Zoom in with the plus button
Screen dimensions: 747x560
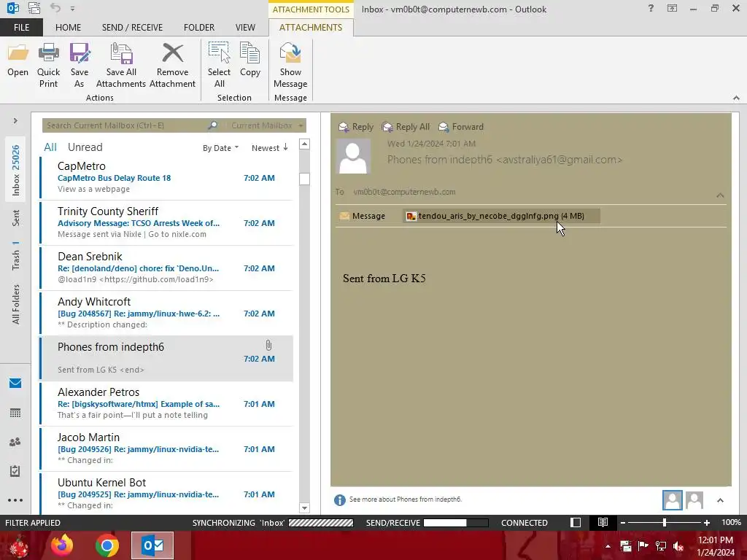tap(706, 522)
